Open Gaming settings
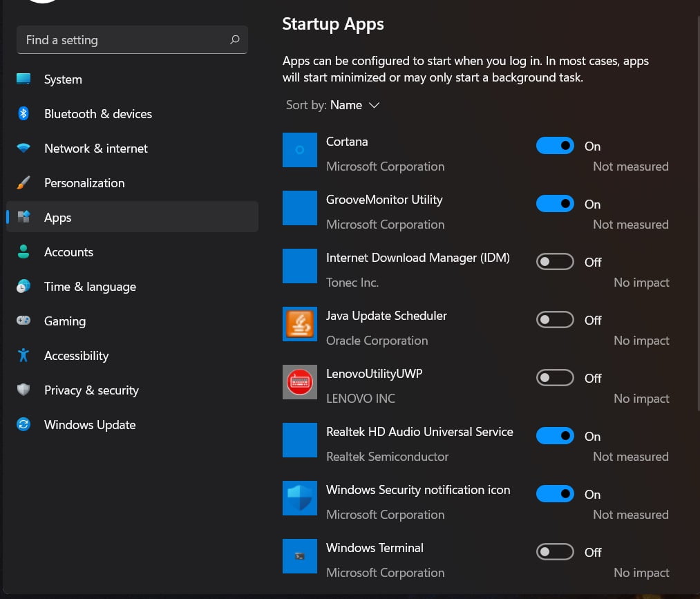The height and width of the screenshot is (599, 700). point(132,321)
